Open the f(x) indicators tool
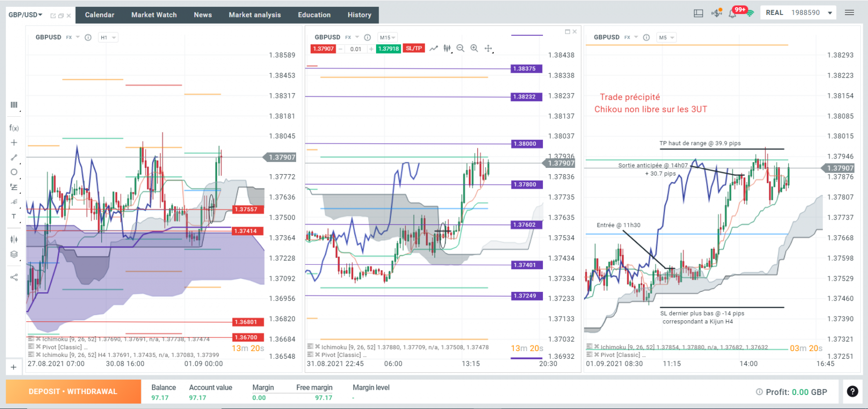The height and width of the screenshot is (409, 868). click(x=14, y=128)
